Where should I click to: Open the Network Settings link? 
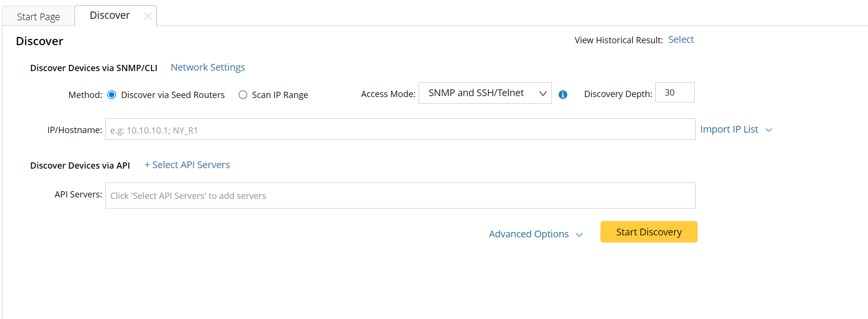tap(208, 68)
